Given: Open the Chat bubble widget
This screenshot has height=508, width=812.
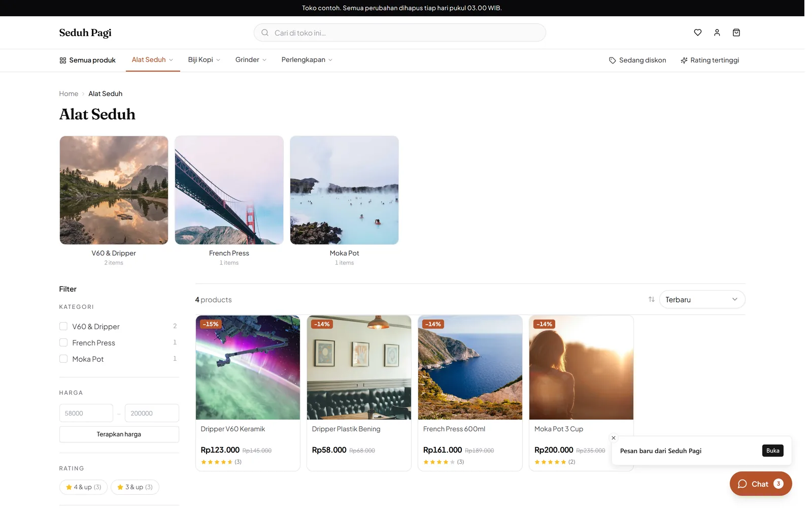Looking at the screenshot, I should tap(761, 484).
